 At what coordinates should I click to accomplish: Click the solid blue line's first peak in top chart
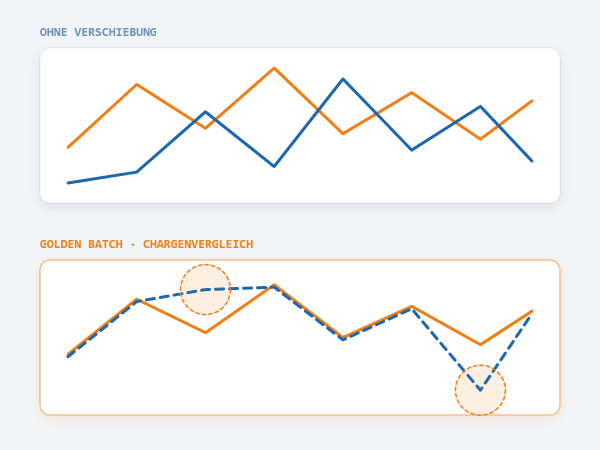205,112
